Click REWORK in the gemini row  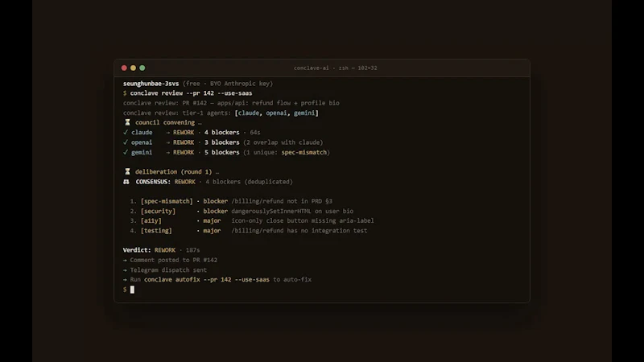tap(184, 152)
